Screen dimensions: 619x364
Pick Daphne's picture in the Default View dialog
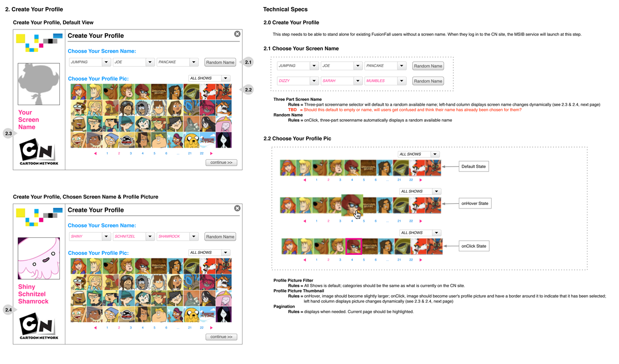click(x=78, y=92)
